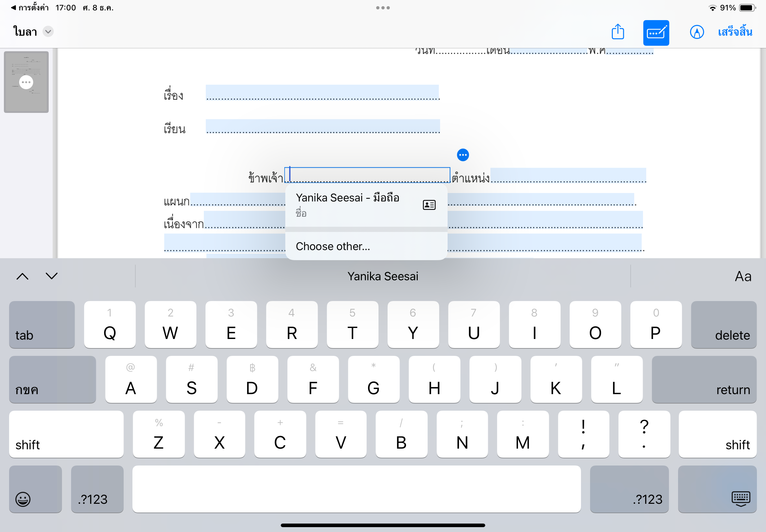766x532 pixels.
Task: Toggle the left shift key
Action: 66,434
